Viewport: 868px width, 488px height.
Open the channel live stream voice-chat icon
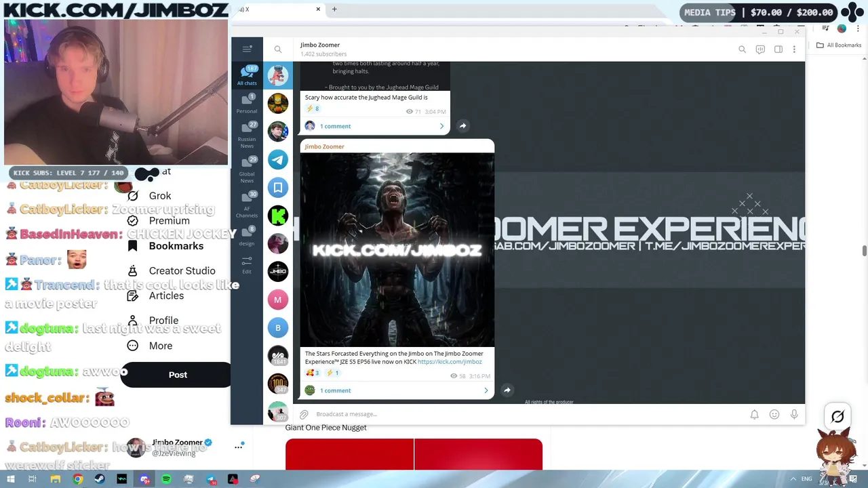(x=760, y=49)
